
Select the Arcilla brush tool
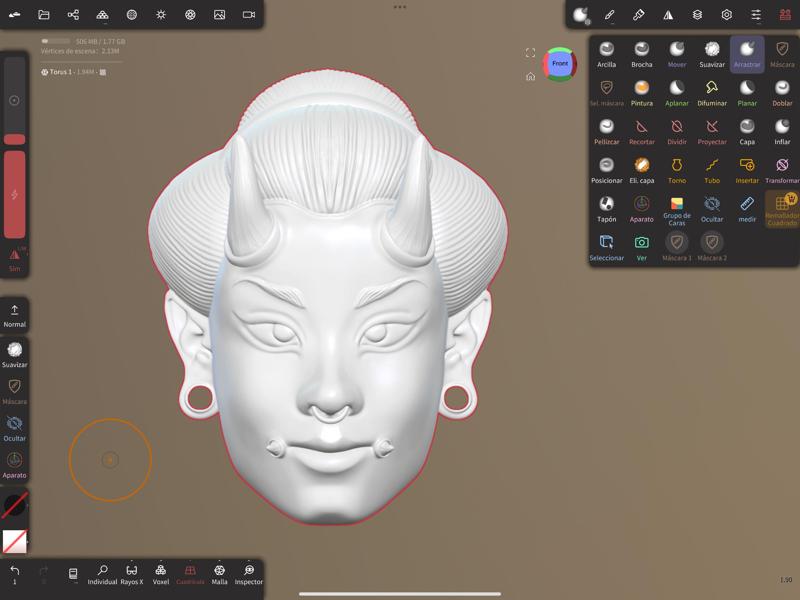pos(606,54)
